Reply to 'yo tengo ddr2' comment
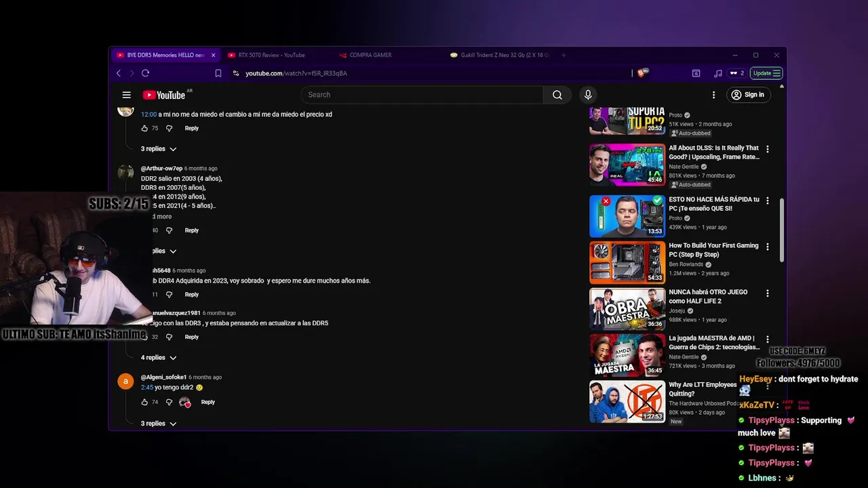Viewport: 868px width, 488px height. click(x=208, y=402)
